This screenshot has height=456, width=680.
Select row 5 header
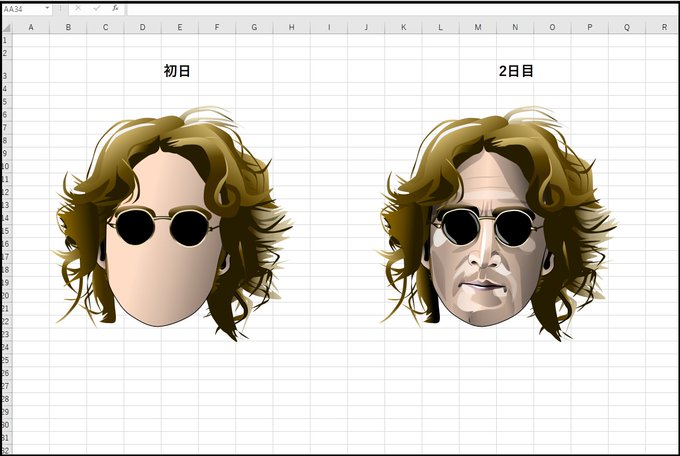[x=6, y=102]
